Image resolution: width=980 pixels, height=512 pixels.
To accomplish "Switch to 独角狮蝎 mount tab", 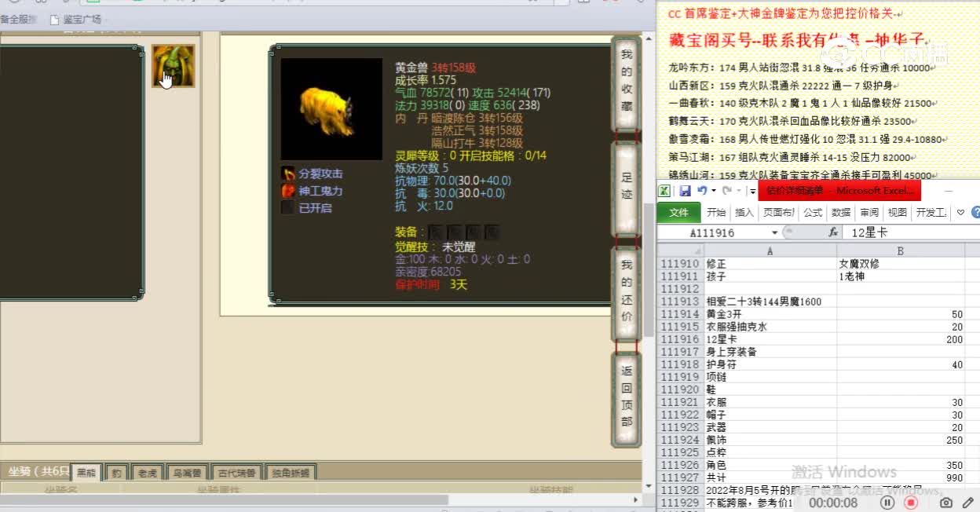I will point(291,473).
